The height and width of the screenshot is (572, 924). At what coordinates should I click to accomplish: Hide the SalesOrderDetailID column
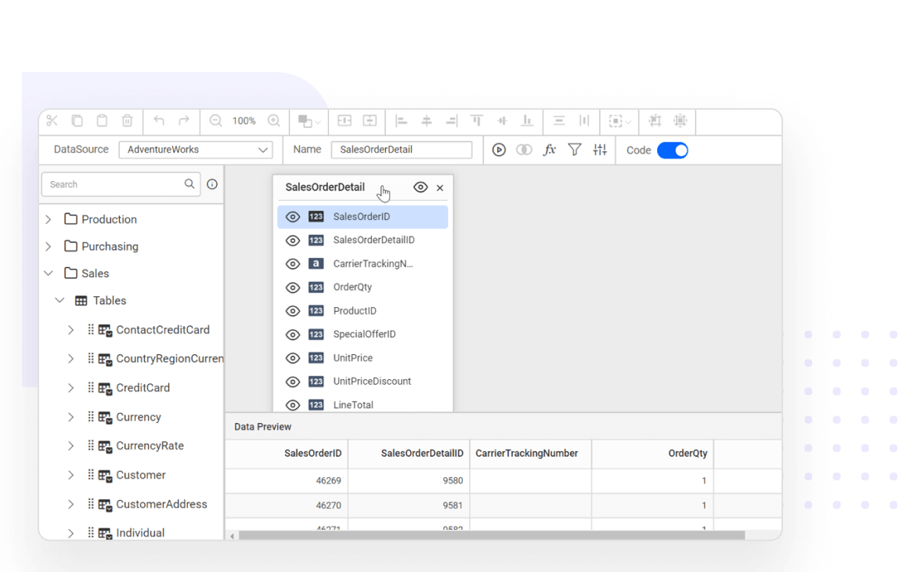pyautogui.click(x=292, y=241)
